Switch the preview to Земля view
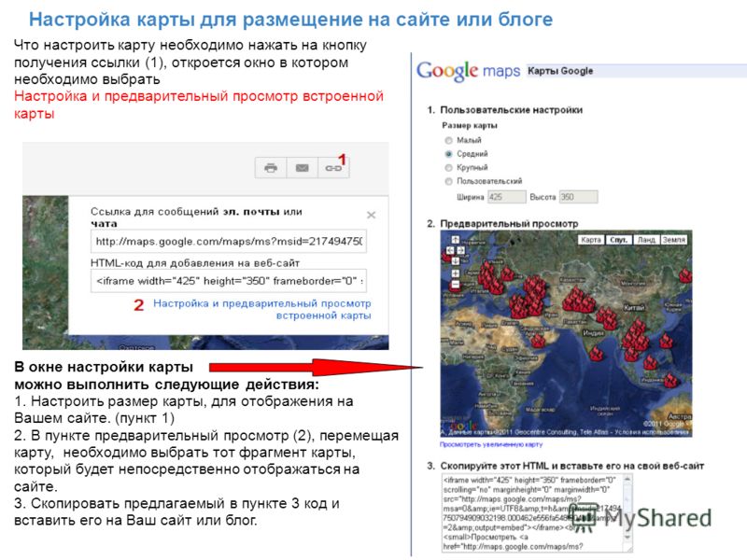Screen dimensions: 747x560 coord(673,240)
